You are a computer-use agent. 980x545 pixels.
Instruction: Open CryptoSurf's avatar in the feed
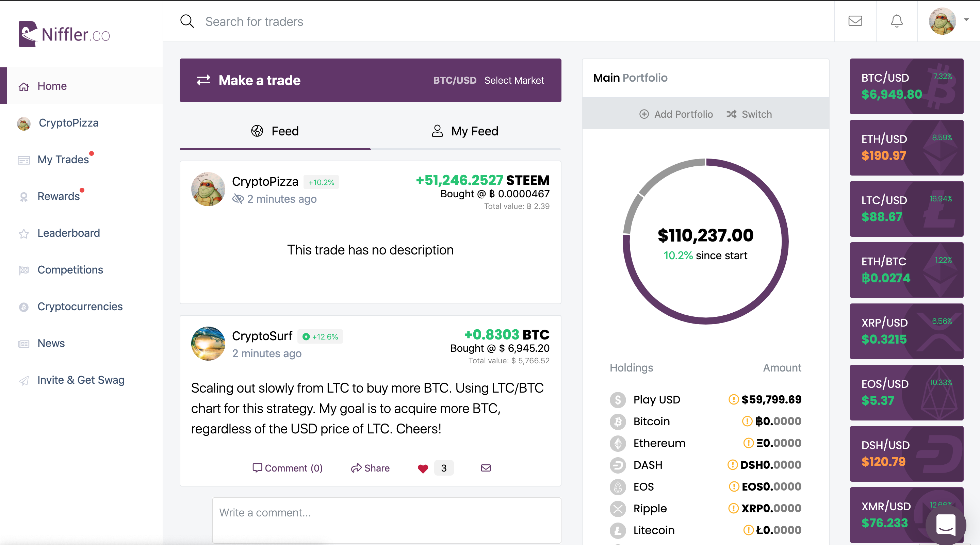(x=208, y=343)
